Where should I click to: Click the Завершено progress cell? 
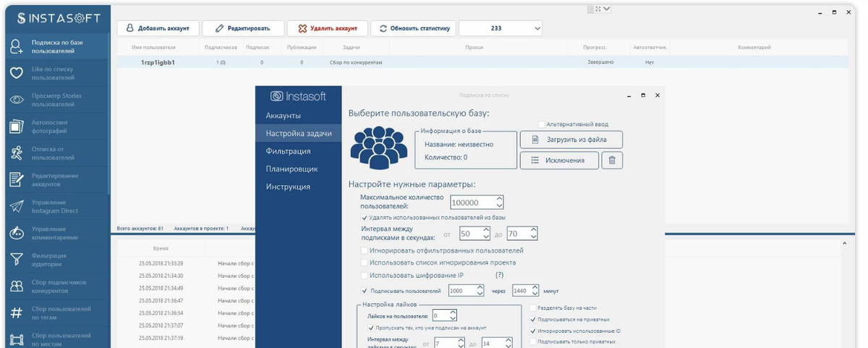601,62
